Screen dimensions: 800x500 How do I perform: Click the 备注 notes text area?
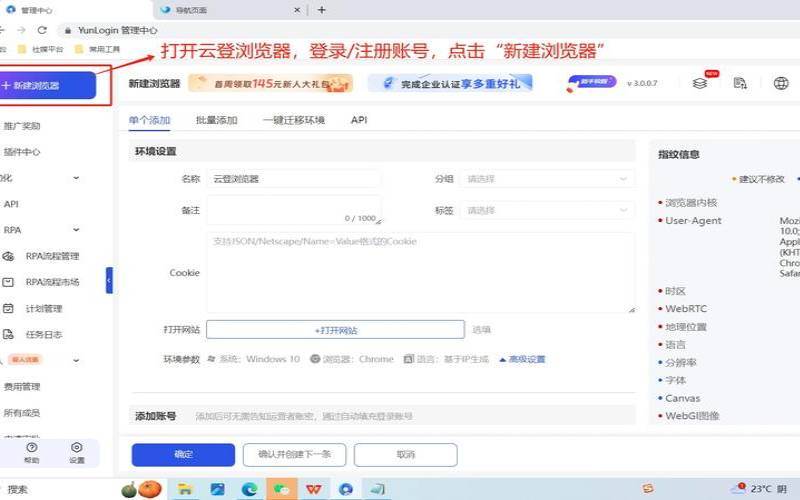[x=294, y=210]
